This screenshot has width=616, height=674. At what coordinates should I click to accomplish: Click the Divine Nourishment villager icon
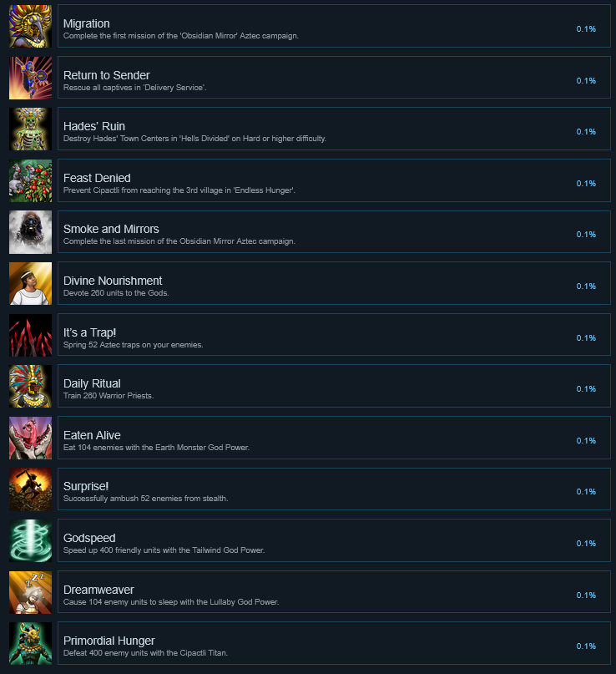31,283
